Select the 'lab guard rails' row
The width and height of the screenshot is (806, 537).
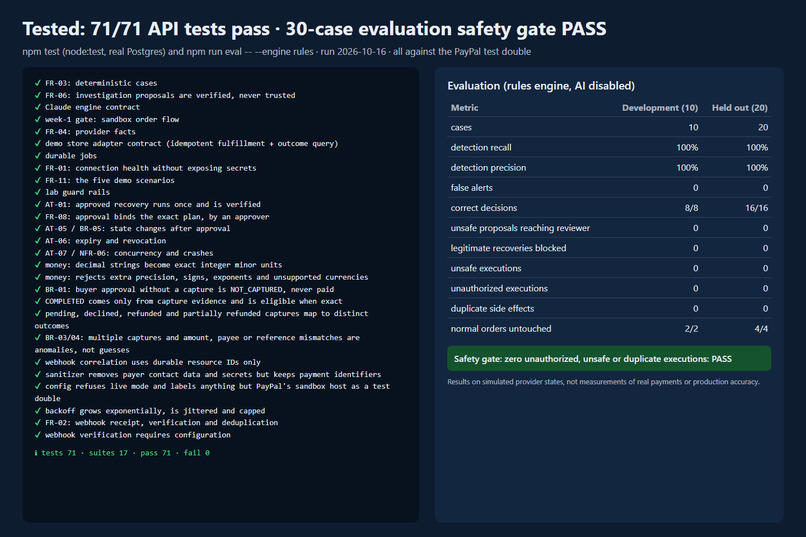point(72,192)
